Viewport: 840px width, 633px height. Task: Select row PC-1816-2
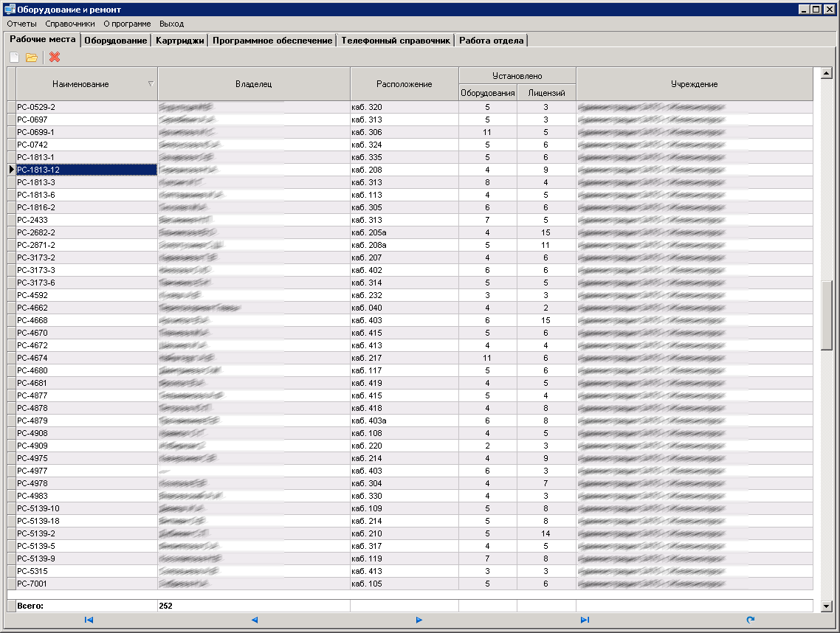pos(410,207)
